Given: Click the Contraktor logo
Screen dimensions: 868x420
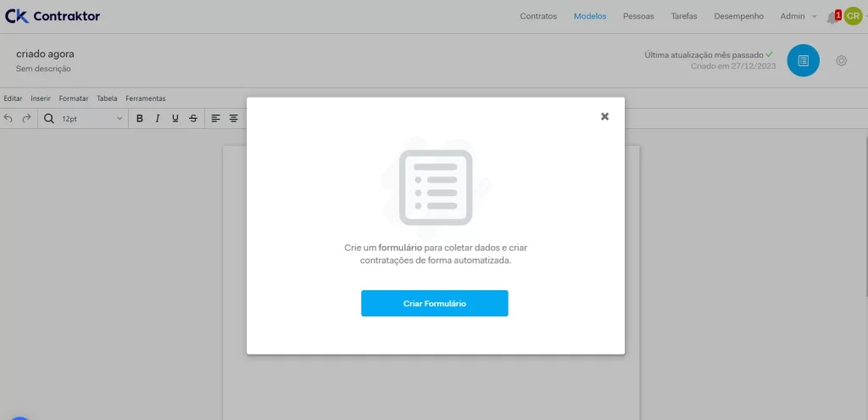Looking at the screenshot, I should pyautogui.click(x=53, y=16).
